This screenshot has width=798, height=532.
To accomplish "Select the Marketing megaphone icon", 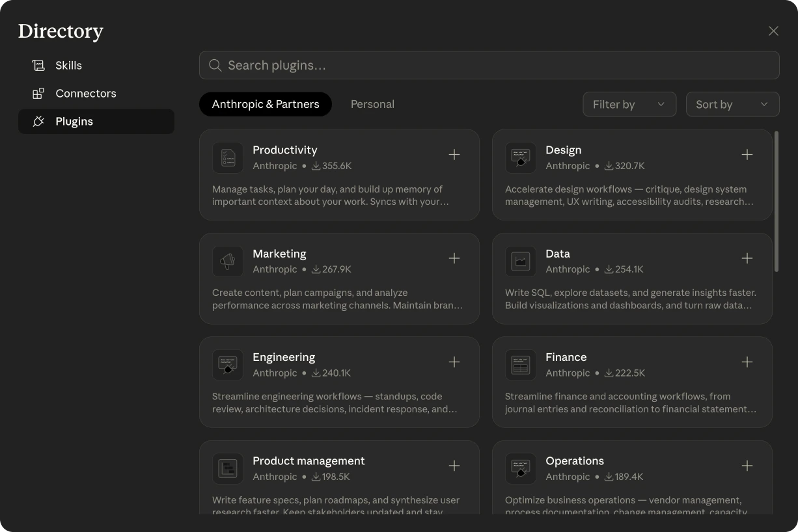I will pos(228,261).
